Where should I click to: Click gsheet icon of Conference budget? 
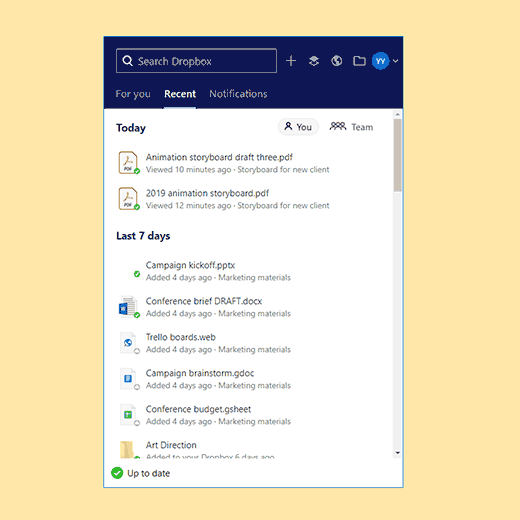pyautogui.click(x=128, y=415)
